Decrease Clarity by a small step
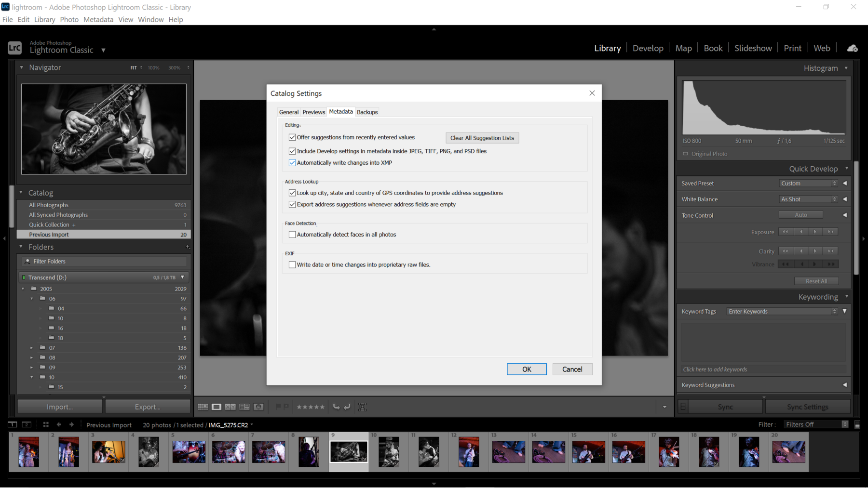The image size is (868, 488). point(801,251)
